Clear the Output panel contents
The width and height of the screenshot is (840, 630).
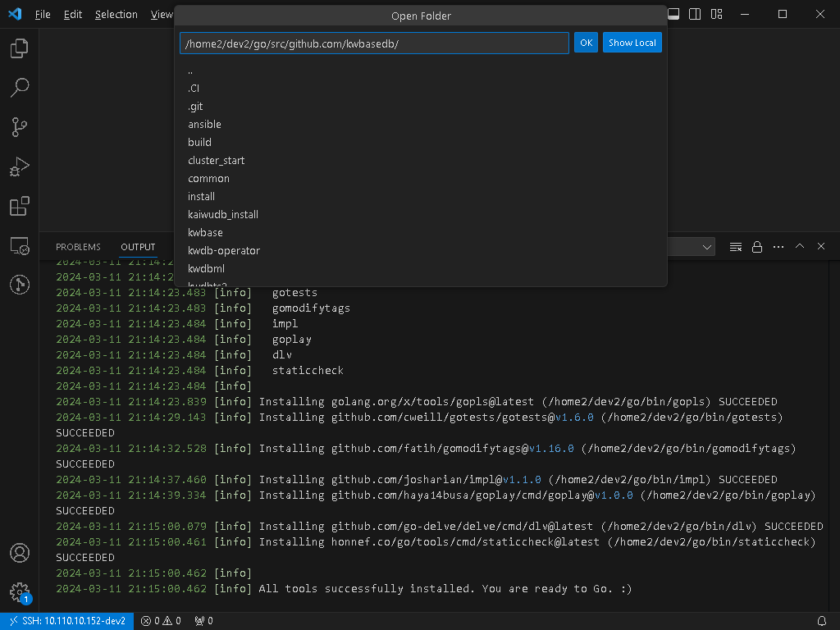tap(736, 246)
